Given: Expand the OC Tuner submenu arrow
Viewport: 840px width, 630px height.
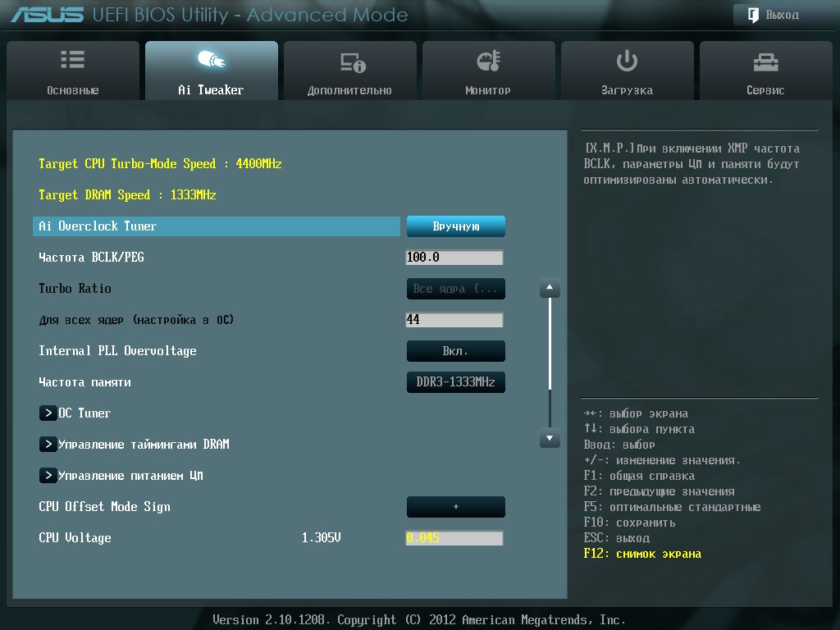Looking at the screenshot, I should coord(48,413).
